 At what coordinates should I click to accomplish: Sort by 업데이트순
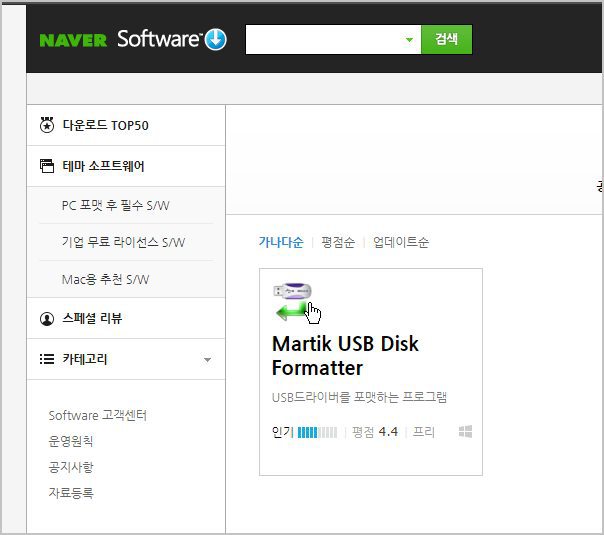coord(401,242)
